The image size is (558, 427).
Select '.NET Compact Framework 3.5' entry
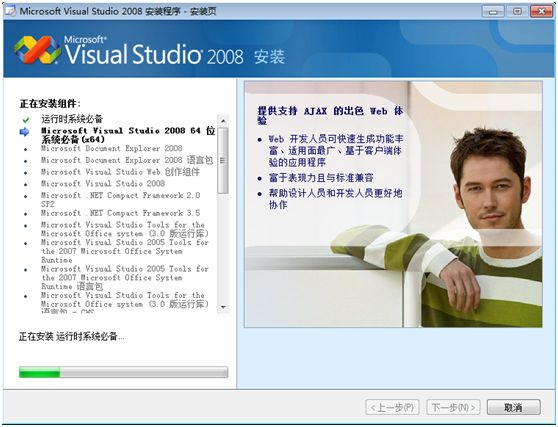click(x=121, y=213)
